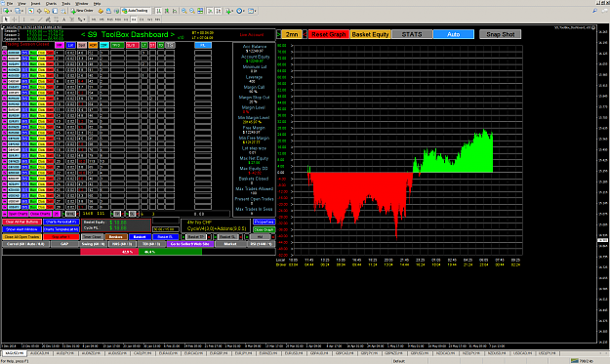The height and width of the screenshot is (364, 610).
Task: Open the Tools menu
Action: tap(66, 4)
